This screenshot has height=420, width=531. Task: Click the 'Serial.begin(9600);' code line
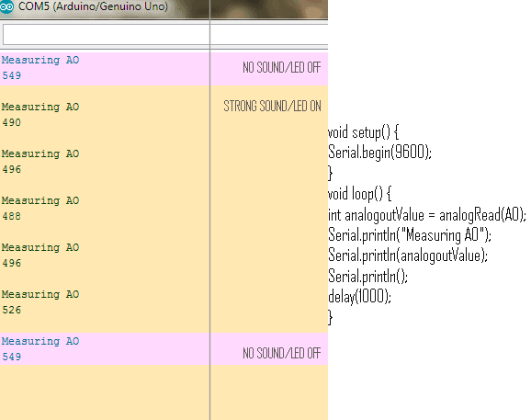(x=379, y=152)
